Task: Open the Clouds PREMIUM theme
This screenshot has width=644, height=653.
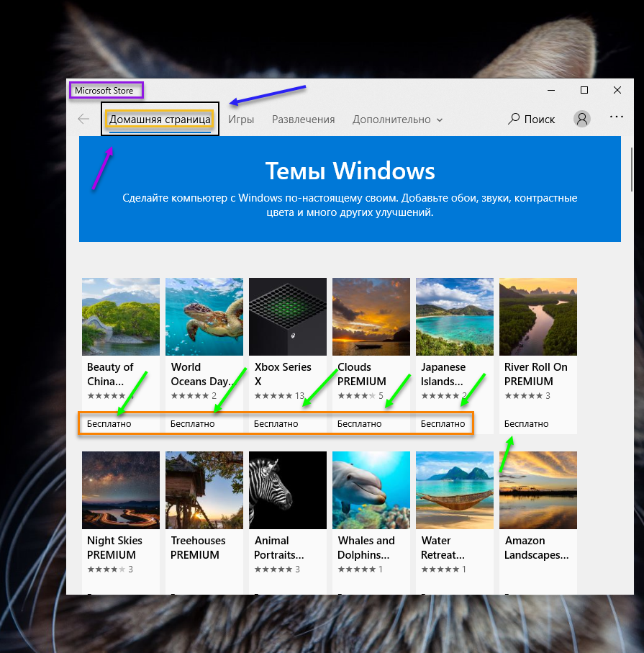Action: coord(371,317)
